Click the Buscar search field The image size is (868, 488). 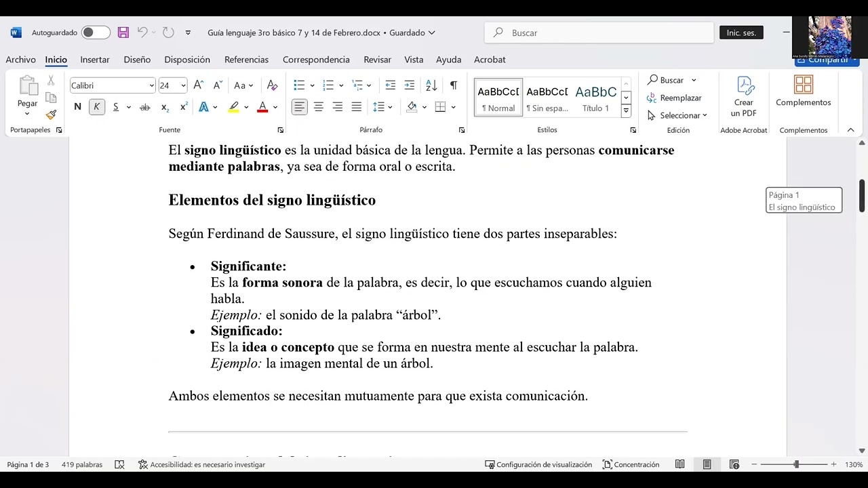(599, 33)
